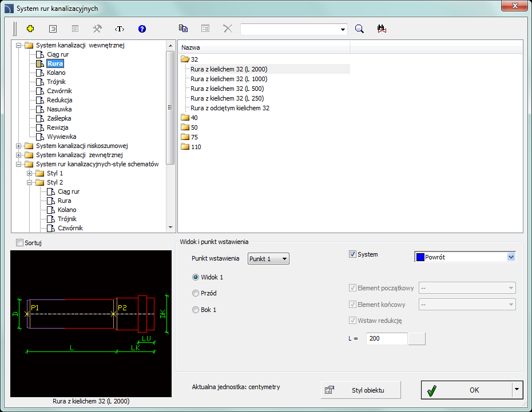This screenshot has width=532, height=412.
Task: Click the magnifying glass search icon
Action: coord(359,29)
